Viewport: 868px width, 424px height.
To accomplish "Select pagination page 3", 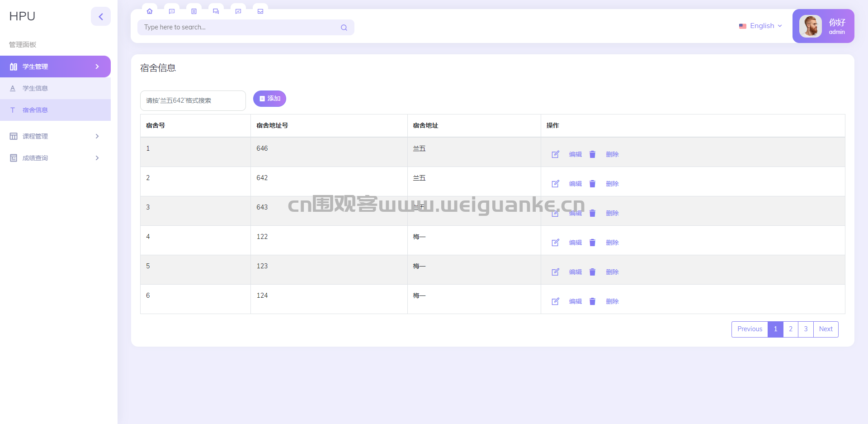I will [806, 329].
